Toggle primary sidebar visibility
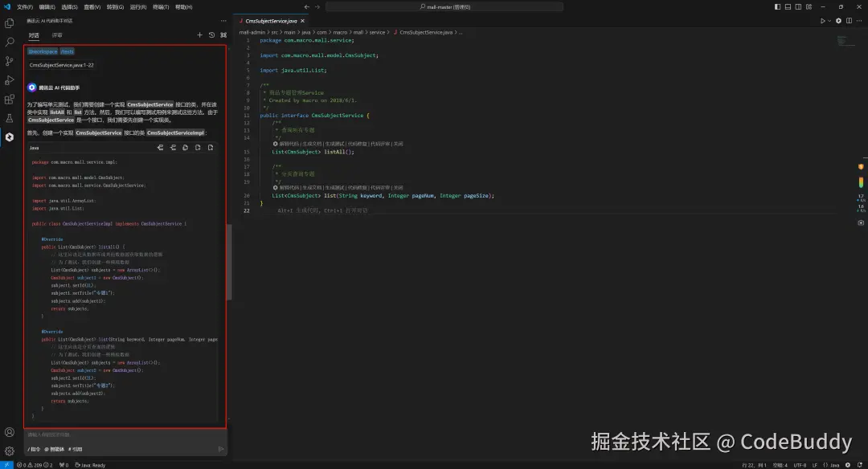The image size is (868, 469). tap(777, 6)
